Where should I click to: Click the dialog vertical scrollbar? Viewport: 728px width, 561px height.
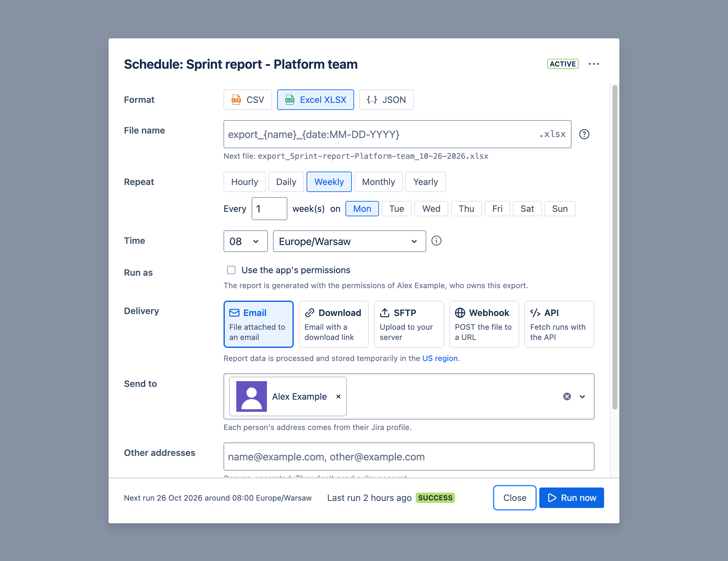[615, 247]
